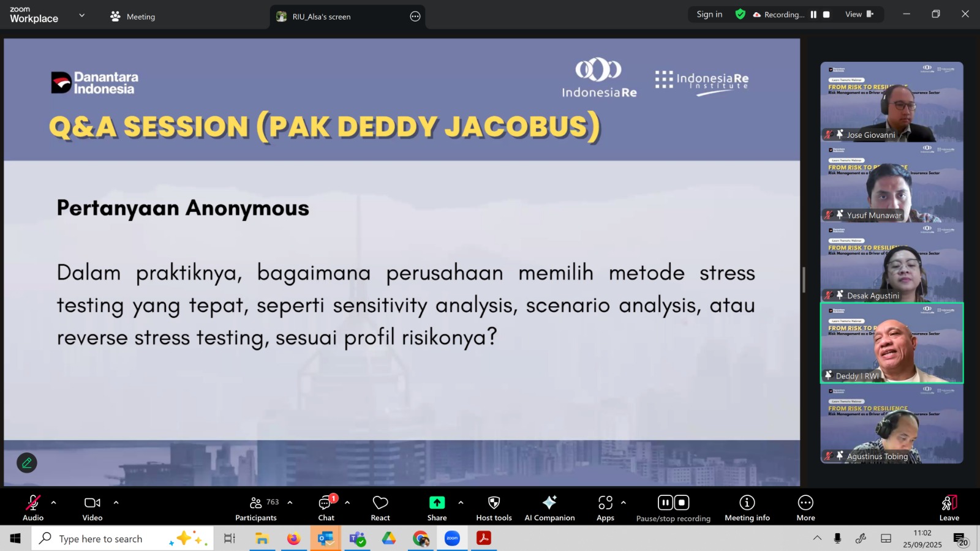
Task: Open the Apps panel
Action: pos(605,508)
